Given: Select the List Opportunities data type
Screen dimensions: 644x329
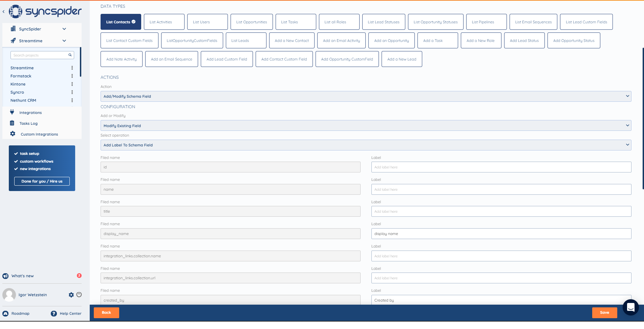Looking at the screenshot, I should (252, 22).
